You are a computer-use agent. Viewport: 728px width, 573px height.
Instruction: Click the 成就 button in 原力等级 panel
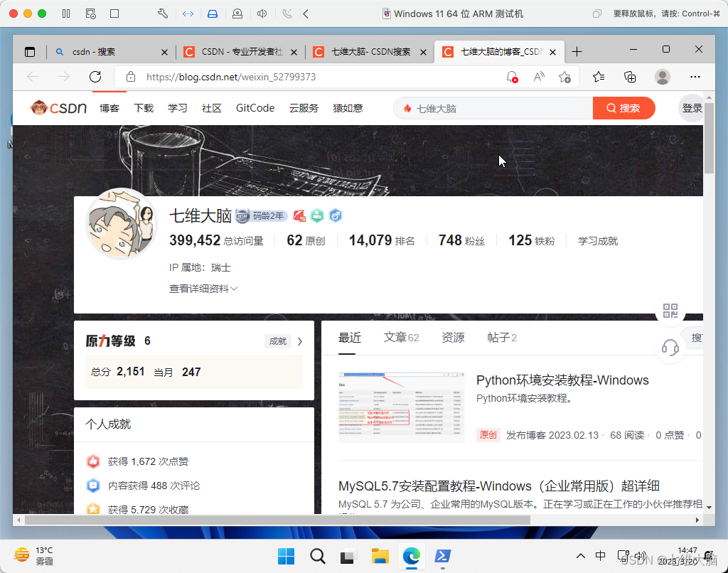pos(278,341)
